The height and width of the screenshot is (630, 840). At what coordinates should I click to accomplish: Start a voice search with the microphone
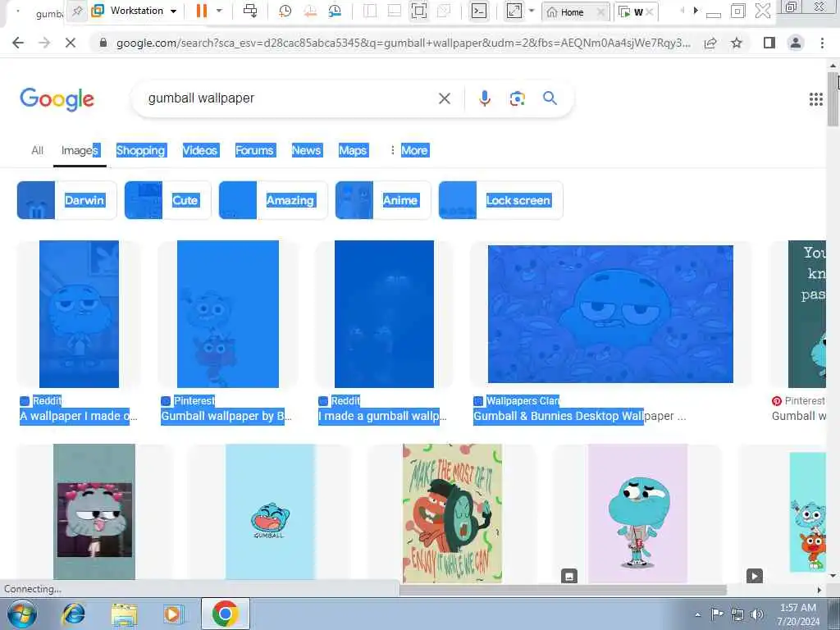484,98
